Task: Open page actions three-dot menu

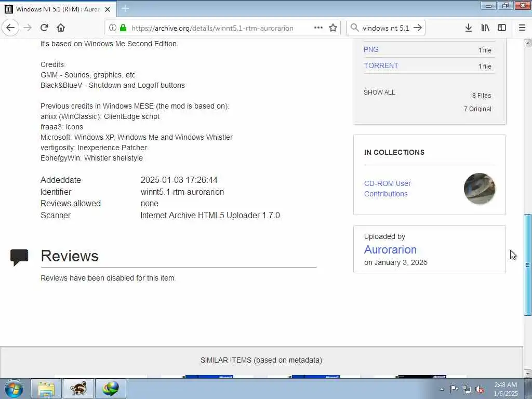Action: tap(318, 28)
